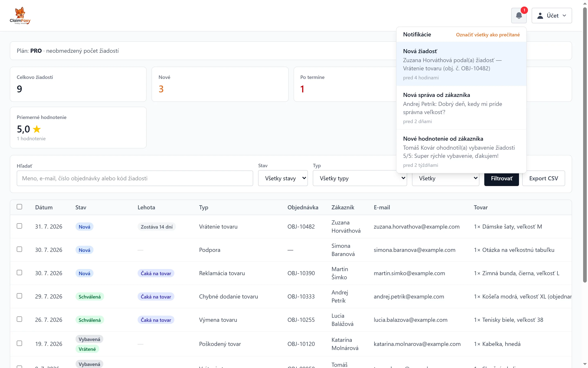Click Čaká na tovar badge for OBJ-10390
This screenshot has width=588, height=368.
click(x=156, y=273)
